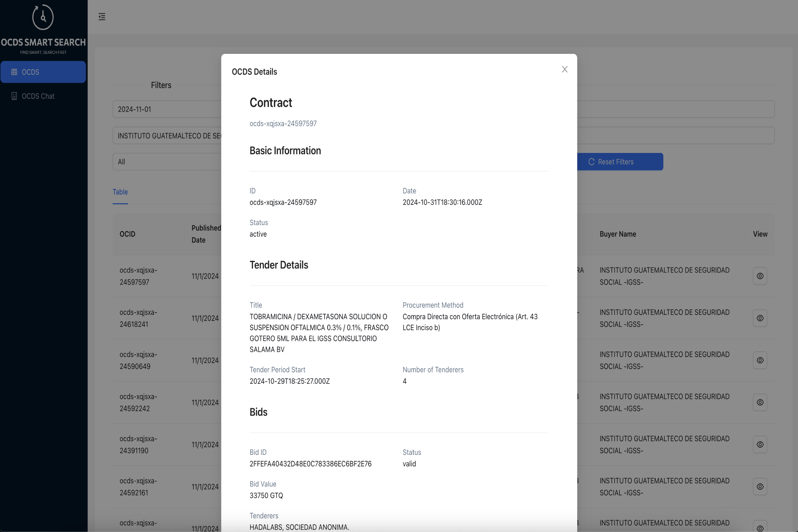Click the OCDS grid icon in sidebar

click(14, 72)
